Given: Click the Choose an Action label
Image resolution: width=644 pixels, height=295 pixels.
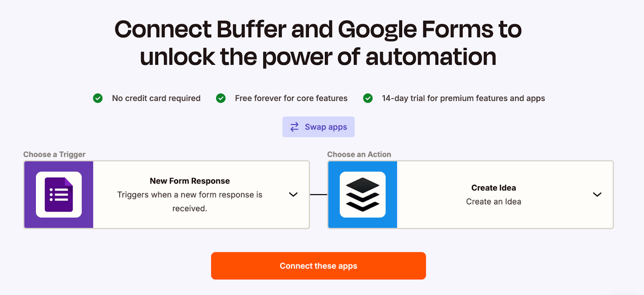Looking at the screenshot, I should coord(359,154).
